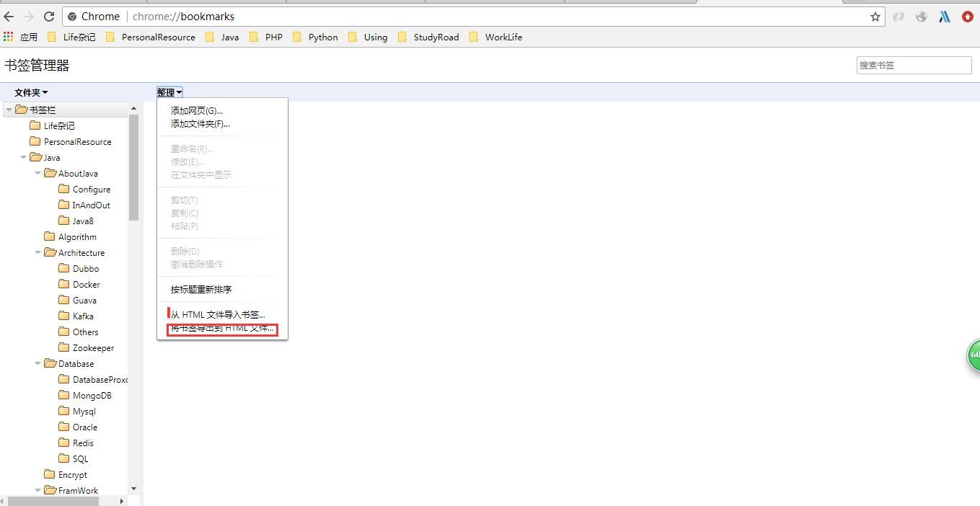Click the blue double-slash extension icon
Image resolution: width=980 pixels, height=506 pixels.
(944, 17)
